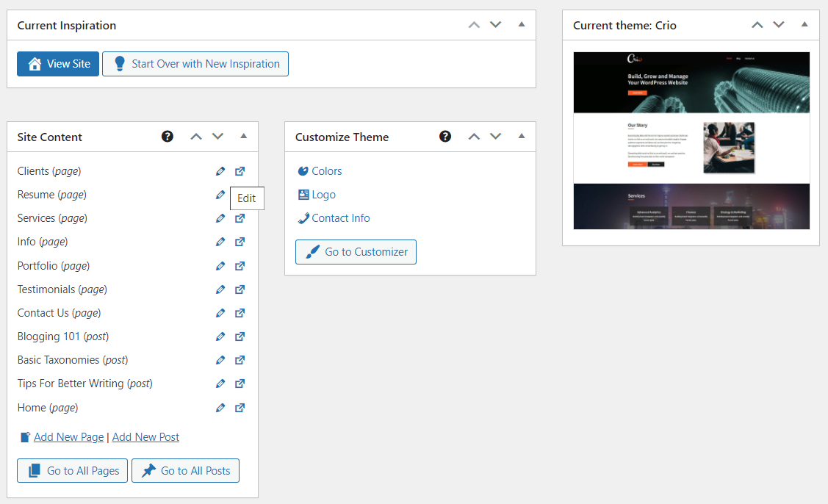This screenshot has height=504, width=828.
Task: Select the Logo icon in Customize Theme
Action: click(303, 194)
